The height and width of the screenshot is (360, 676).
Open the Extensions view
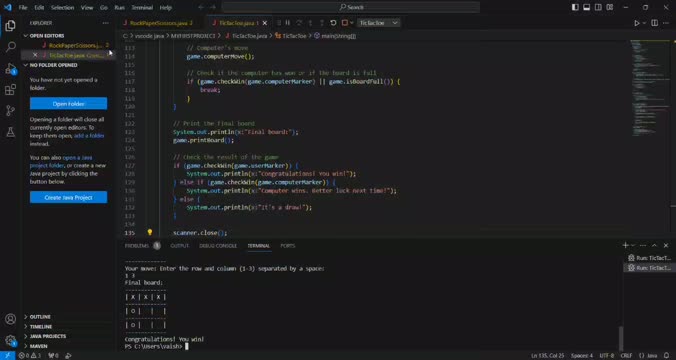[10, 90]
